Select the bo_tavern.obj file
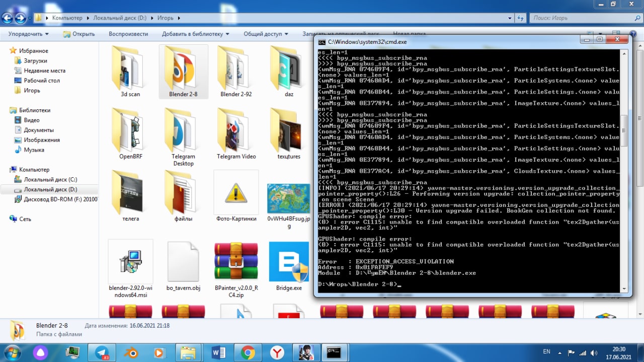Viewport: 644px width, 362px height. [183, 266]
